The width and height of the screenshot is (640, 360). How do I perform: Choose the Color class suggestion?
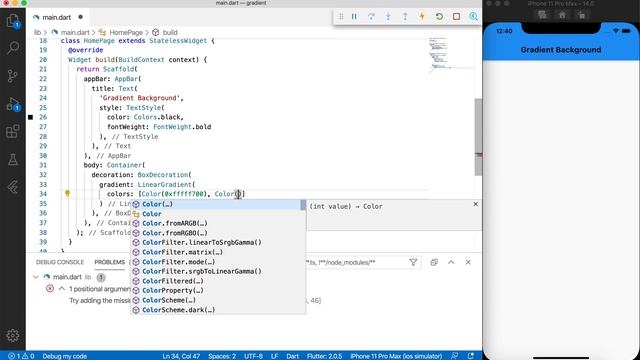point(218,214)
